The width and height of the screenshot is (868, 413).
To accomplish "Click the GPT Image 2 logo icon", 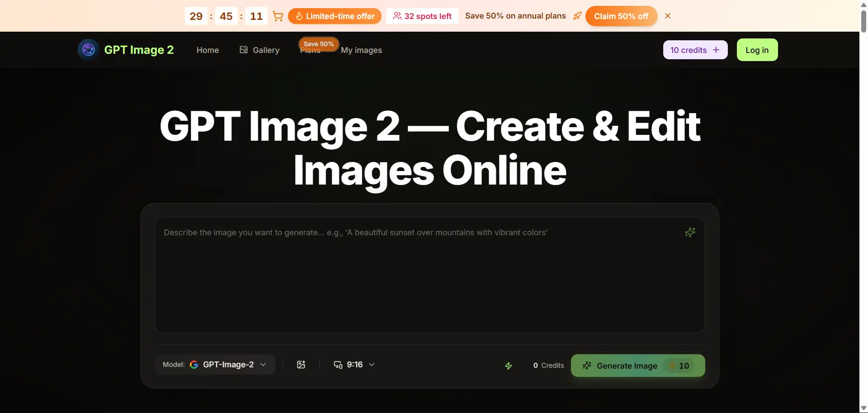I will pyautogui.click(x=89, y=50).
